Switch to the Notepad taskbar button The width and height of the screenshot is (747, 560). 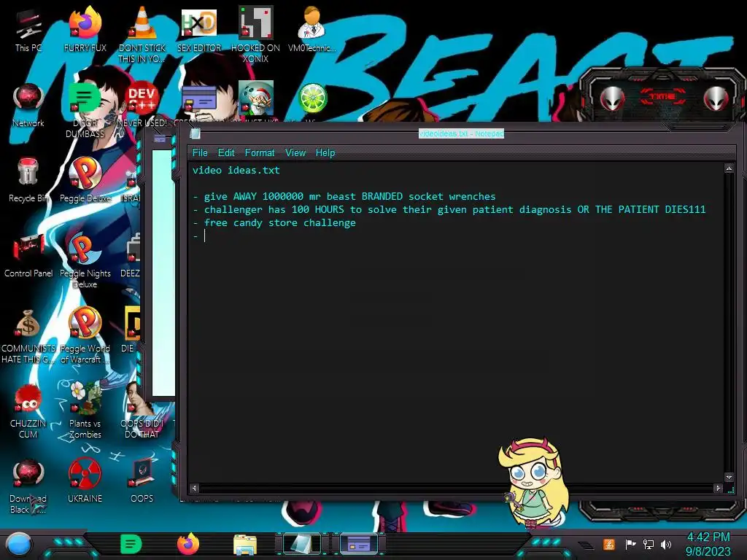pyautogui.click(x=302, y=544)
